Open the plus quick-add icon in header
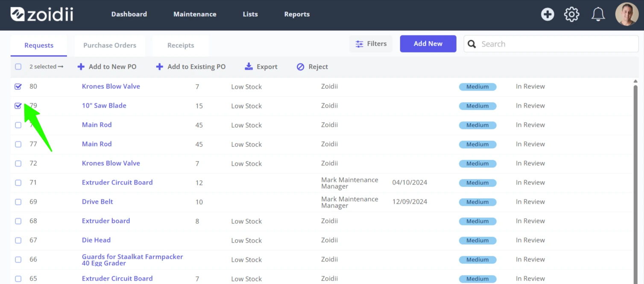This screenshot has height=284, width=644. tap(547, 14)
